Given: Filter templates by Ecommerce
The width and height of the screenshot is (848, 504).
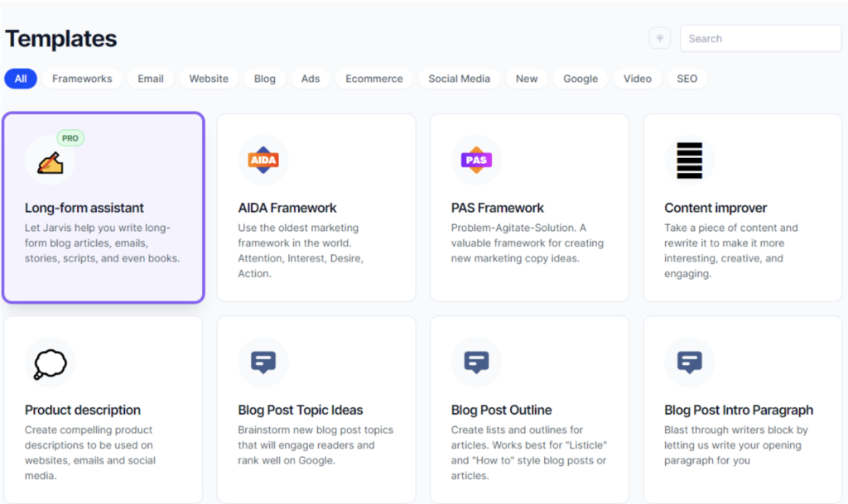Looking at the screenshot, I should pos(374,78).
